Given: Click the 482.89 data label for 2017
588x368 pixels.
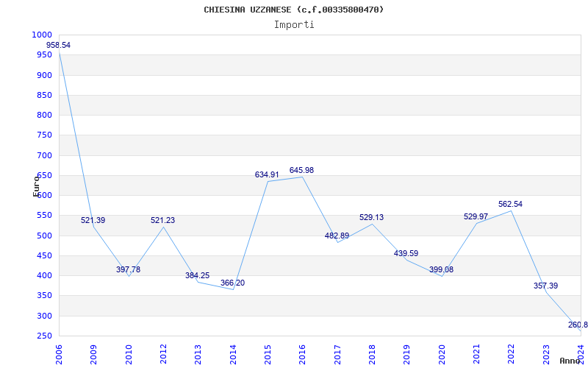Looking at the screenshot, I should (x=337, y=236).
